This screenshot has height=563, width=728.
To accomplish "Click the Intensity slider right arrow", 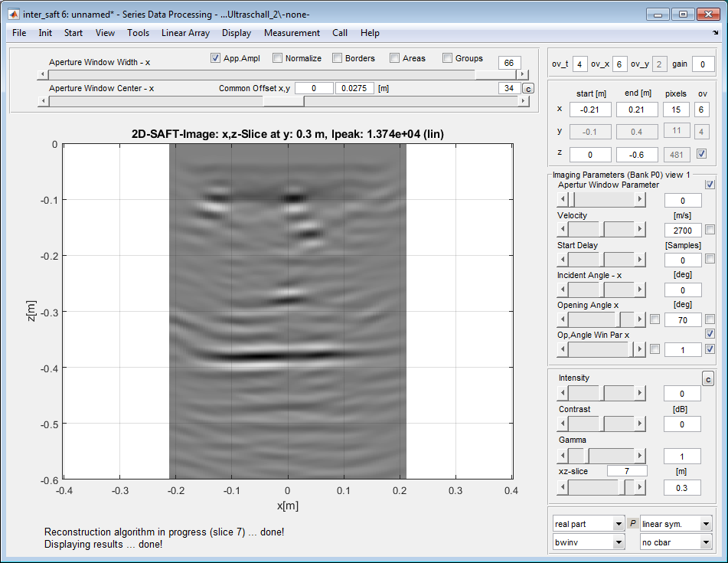I will (x=640, y=393).
